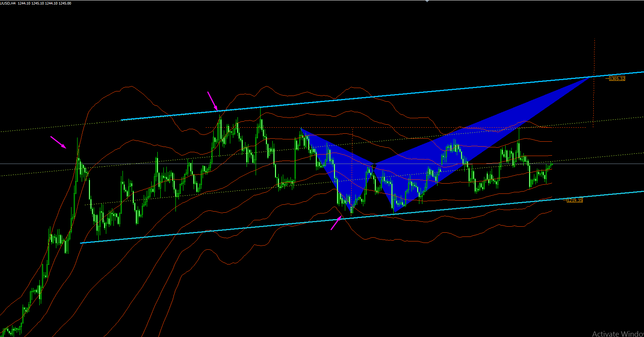Click the UUSD,H4 chart symbol label
The height and width of the screenshot is (337, 644).
(8, 3)
